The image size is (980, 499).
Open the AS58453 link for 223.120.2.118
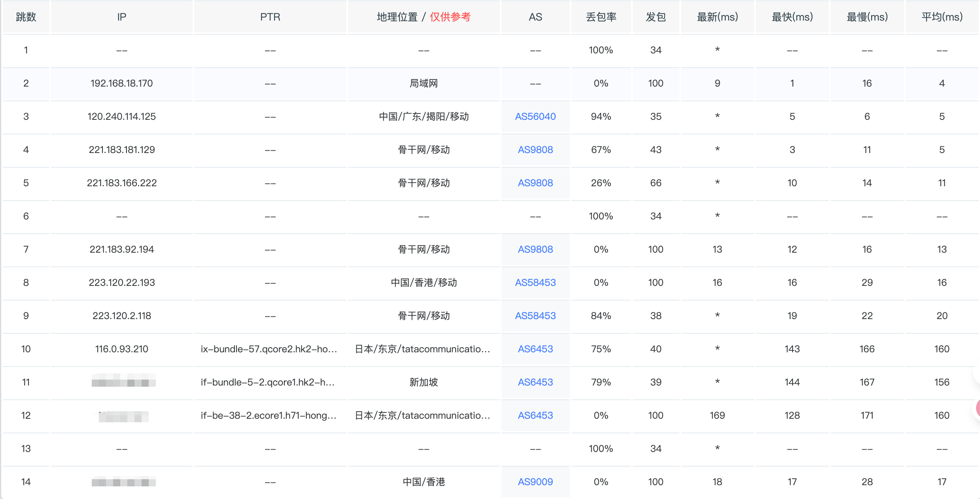click(x=535, y=316)
